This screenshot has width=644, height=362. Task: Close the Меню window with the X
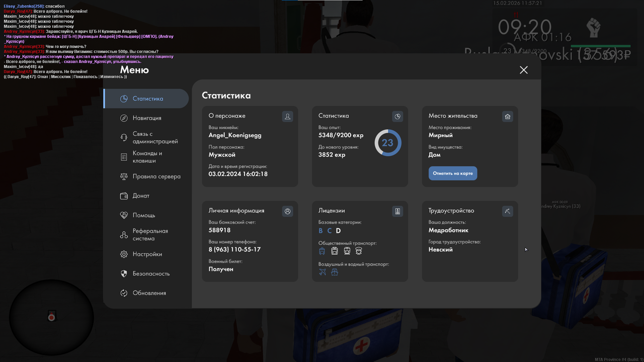pos(524,70)
